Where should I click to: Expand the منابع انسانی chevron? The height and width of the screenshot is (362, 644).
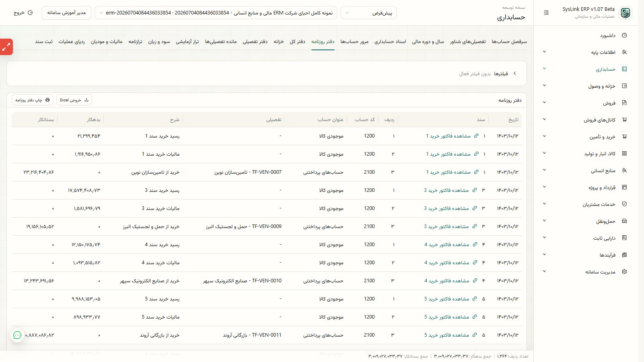coord(544,170)
